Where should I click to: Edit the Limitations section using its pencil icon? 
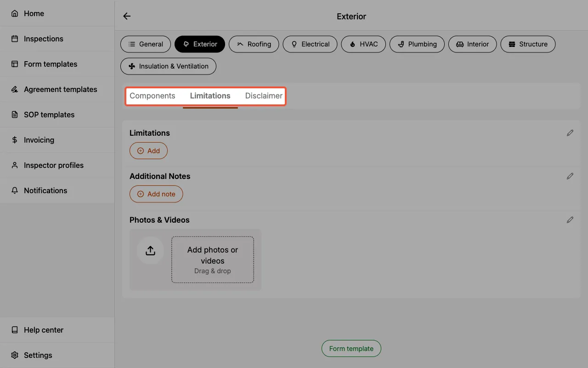click(x=570, y=132)
